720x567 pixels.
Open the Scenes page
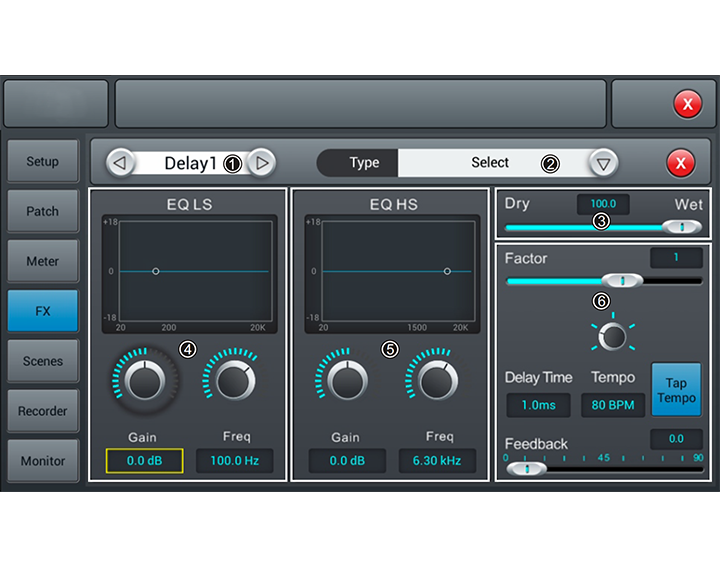pos(43,361)
